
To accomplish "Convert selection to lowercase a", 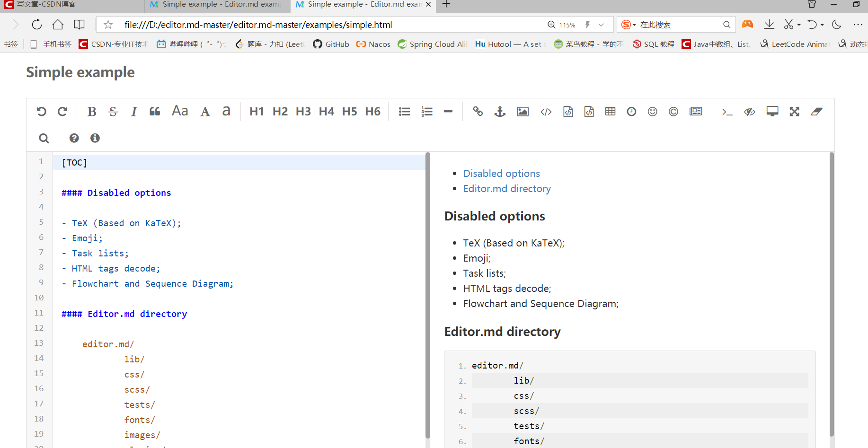I will pyautogui.click(x=226, y=112).
